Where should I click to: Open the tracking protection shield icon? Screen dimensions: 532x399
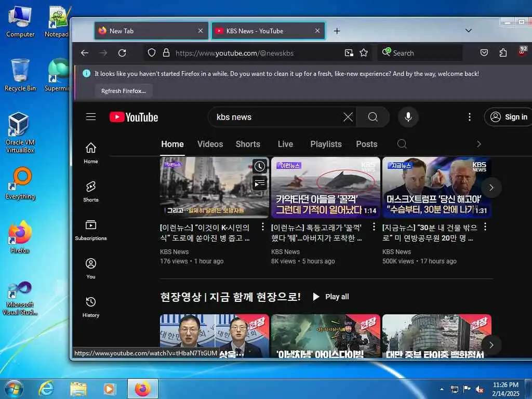(x=152, y=53)
